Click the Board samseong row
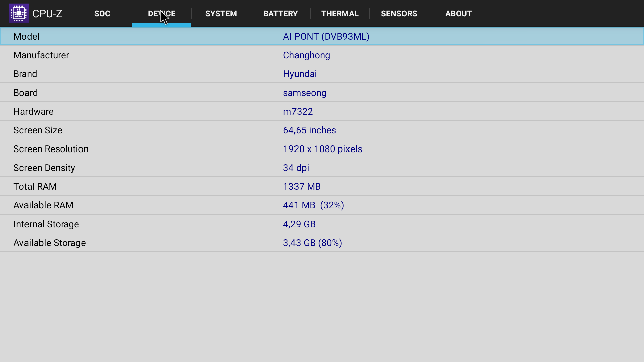 pyautogui.click(x=322, y=93)
